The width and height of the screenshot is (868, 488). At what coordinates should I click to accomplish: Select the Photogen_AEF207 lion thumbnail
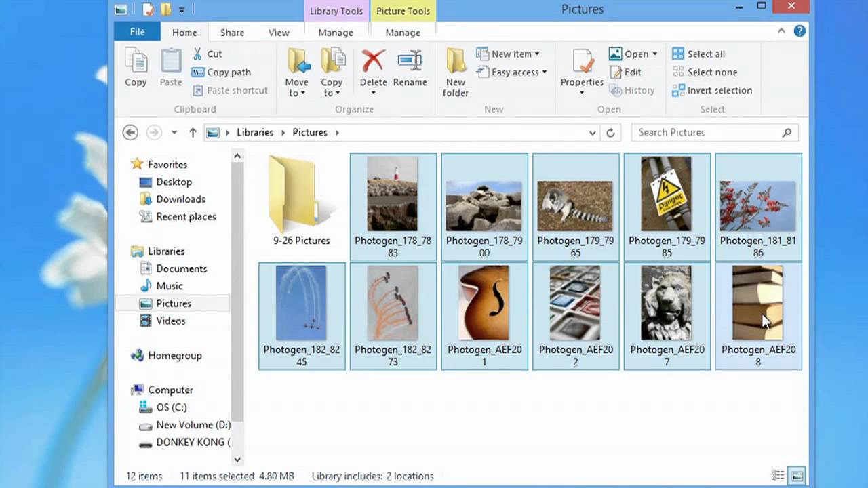pos(667,303)
